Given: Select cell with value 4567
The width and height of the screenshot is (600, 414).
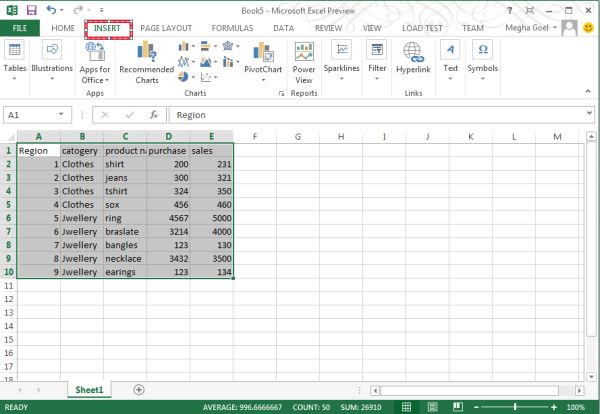Looking at the screenshot, I should click(x=168, y=218).
